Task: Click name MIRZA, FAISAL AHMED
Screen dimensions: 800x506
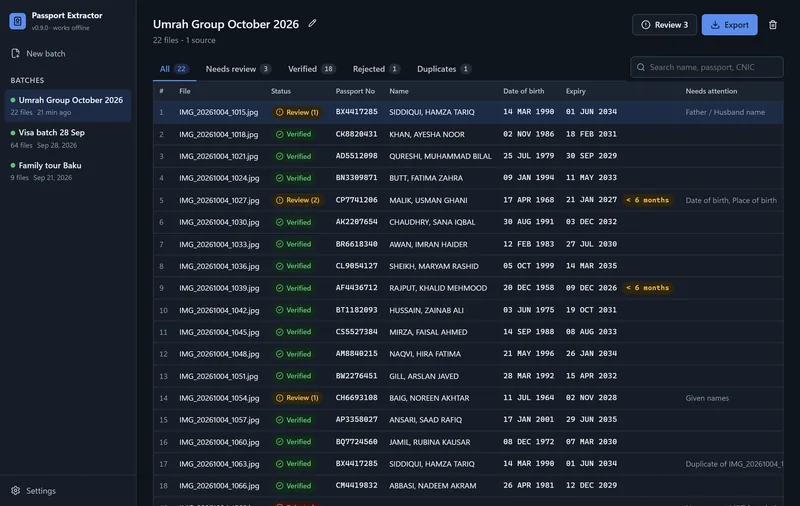Action: 428,332
